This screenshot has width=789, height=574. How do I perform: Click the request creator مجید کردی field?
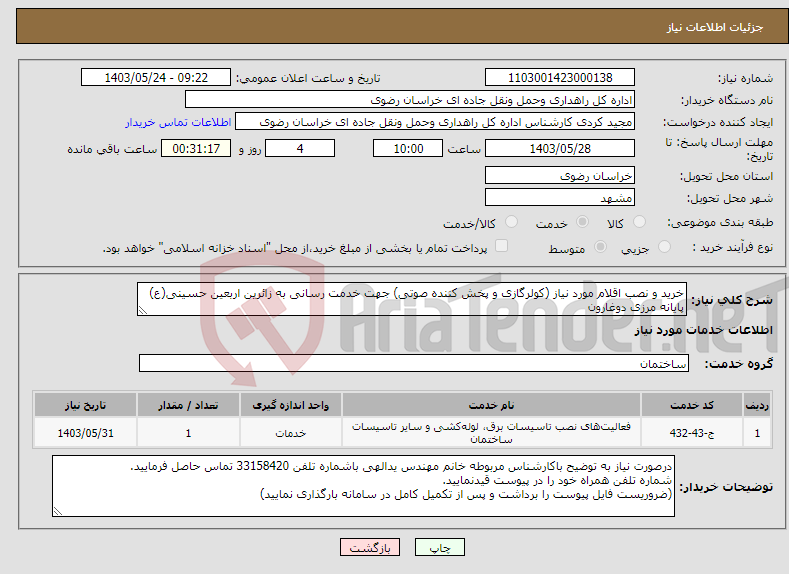tap(435, 122)
